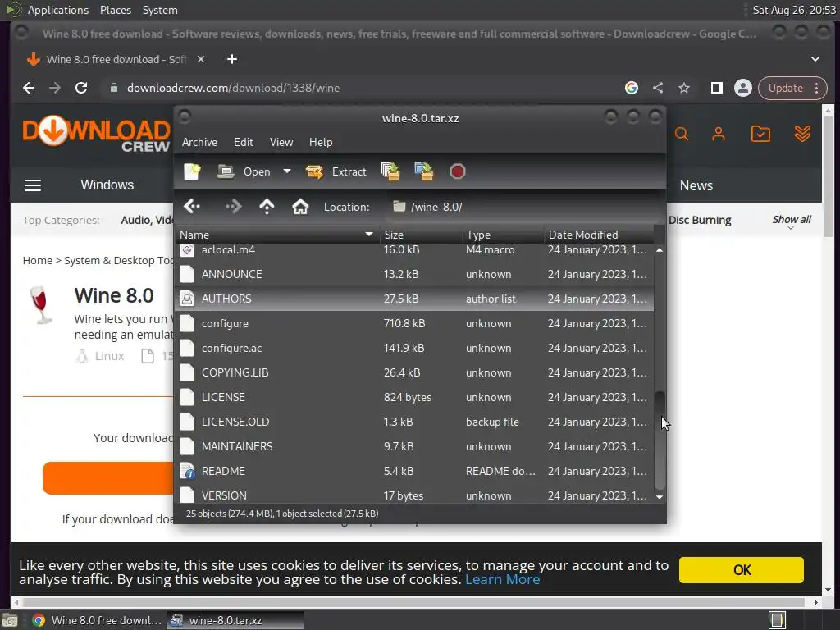The image size is (840, 630).
Task: Select the README file
Action: click(x=414, y=472)
